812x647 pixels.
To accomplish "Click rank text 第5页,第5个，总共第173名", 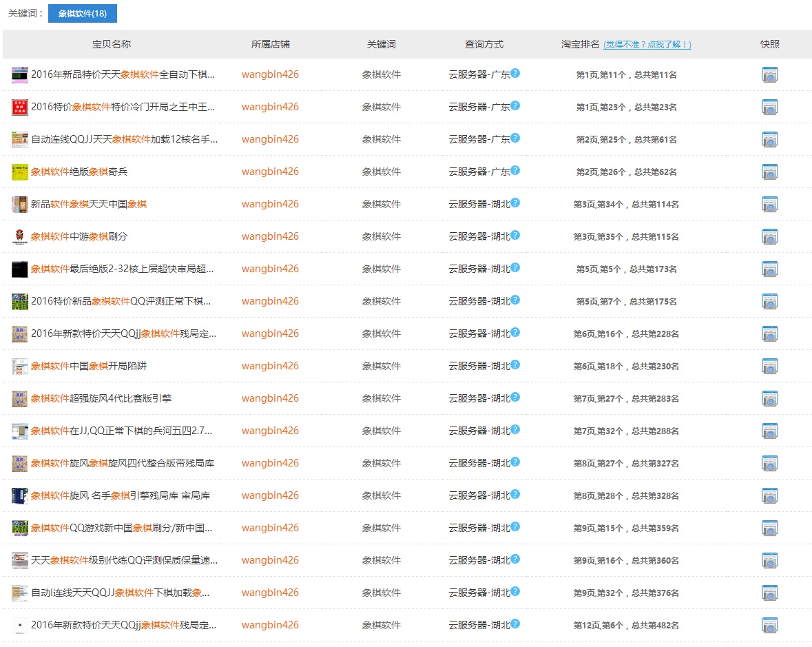I will pos(626,269).
